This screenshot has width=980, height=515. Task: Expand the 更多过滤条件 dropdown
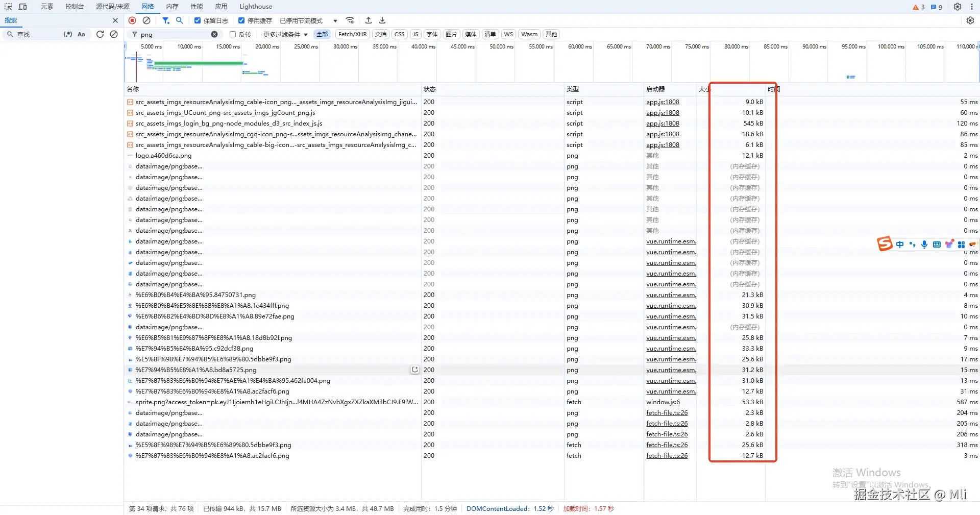[x=285, y=34]
